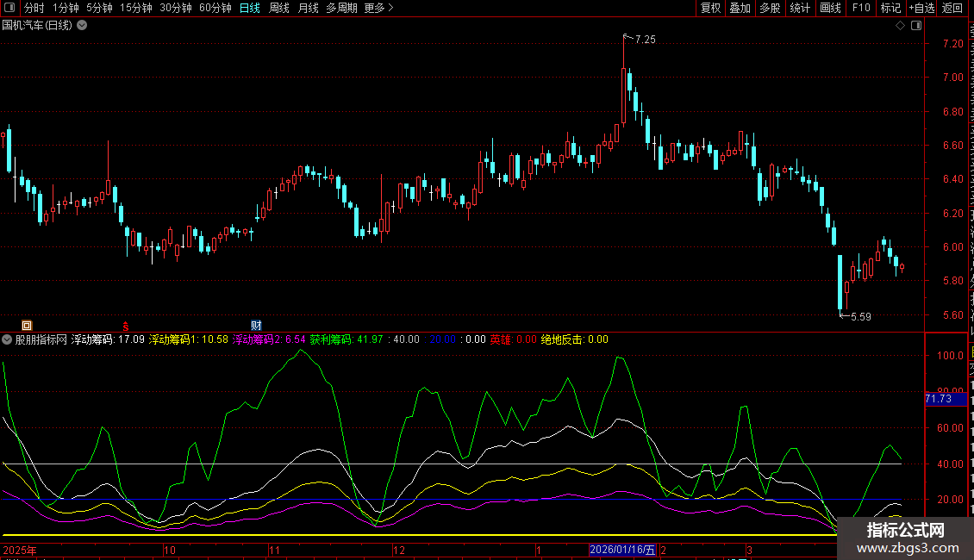Expand the 国机汽车(日线) dropdown arrow
This screenshot has height=560, width=974.
82,26
